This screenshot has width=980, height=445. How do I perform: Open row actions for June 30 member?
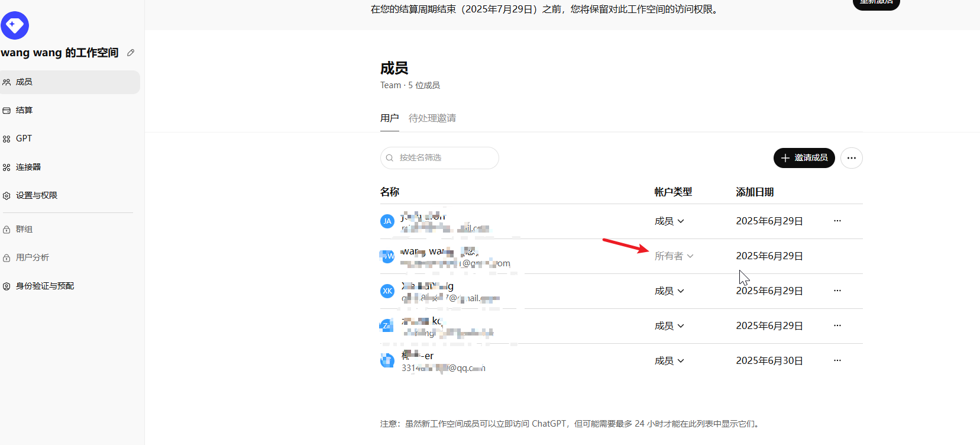(x=837, y=360)
